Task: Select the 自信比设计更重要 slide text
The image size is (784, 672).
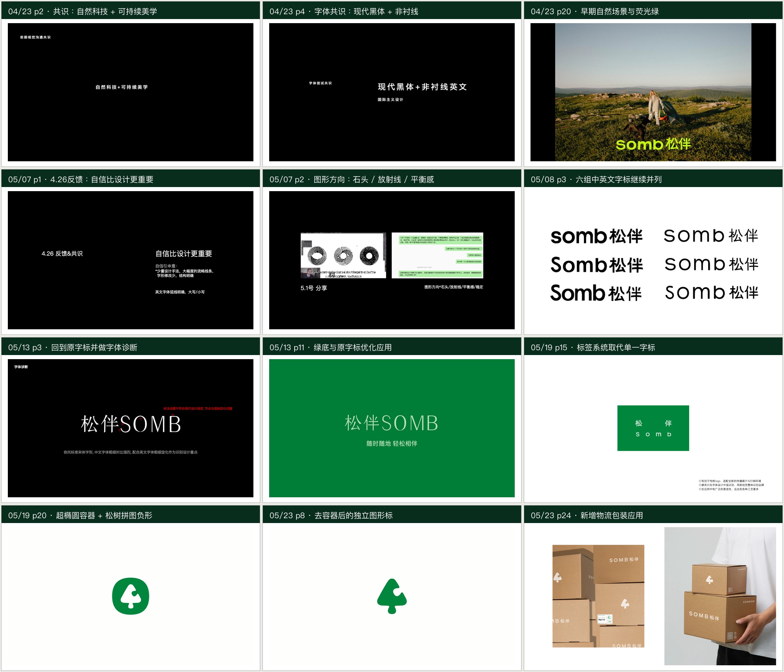Action: [184, 253]
